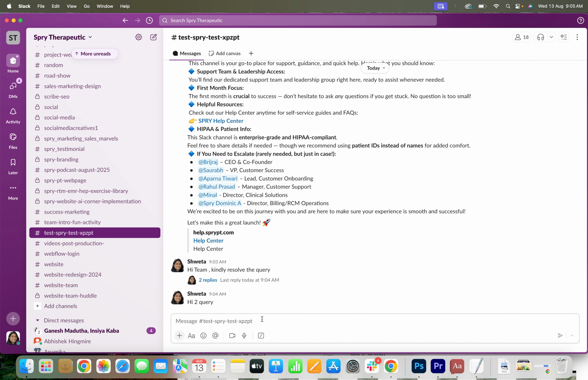Open the SPRY Help Center link
This screenshot has width=588, height=380.
(x=221, y=121)
